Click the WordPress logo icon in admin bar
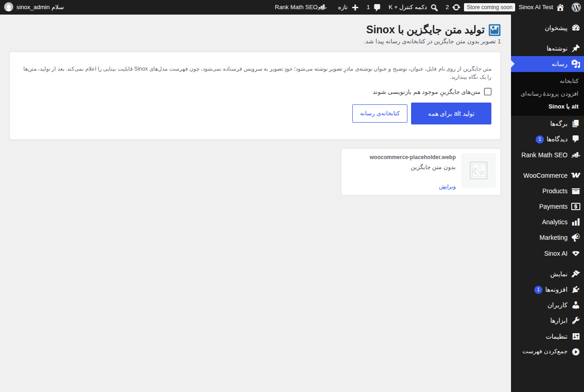This screenshot has width=584, height=392. pos(575,7)
